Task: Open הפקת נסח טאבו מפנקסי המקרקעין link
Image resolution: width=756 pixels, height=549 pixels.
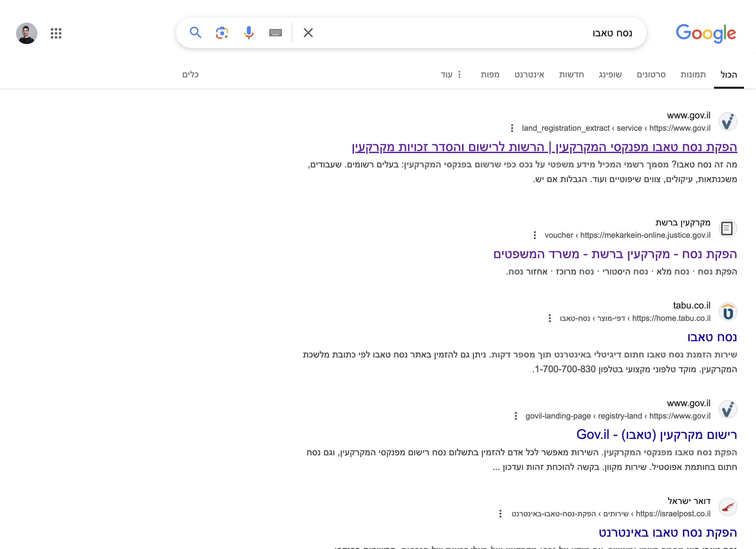Action: pos(544,147)
